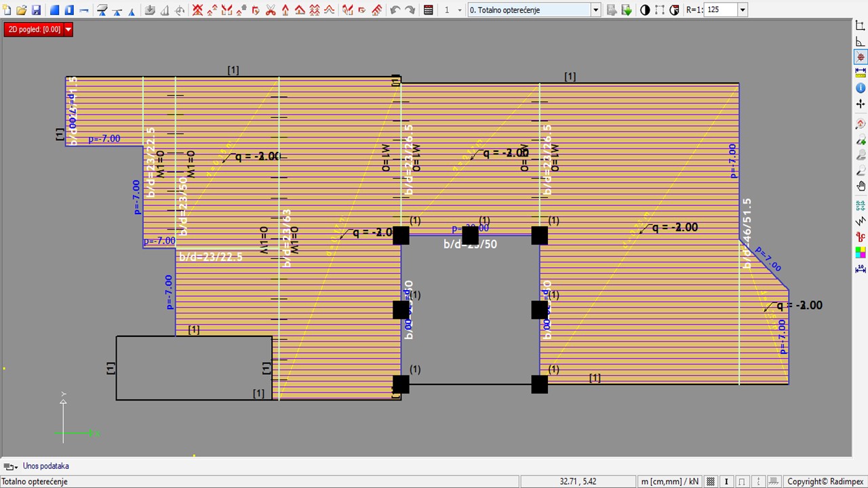
Task: Click the '2D pogled: [0.00]' view label
Action: coord(34,30)
